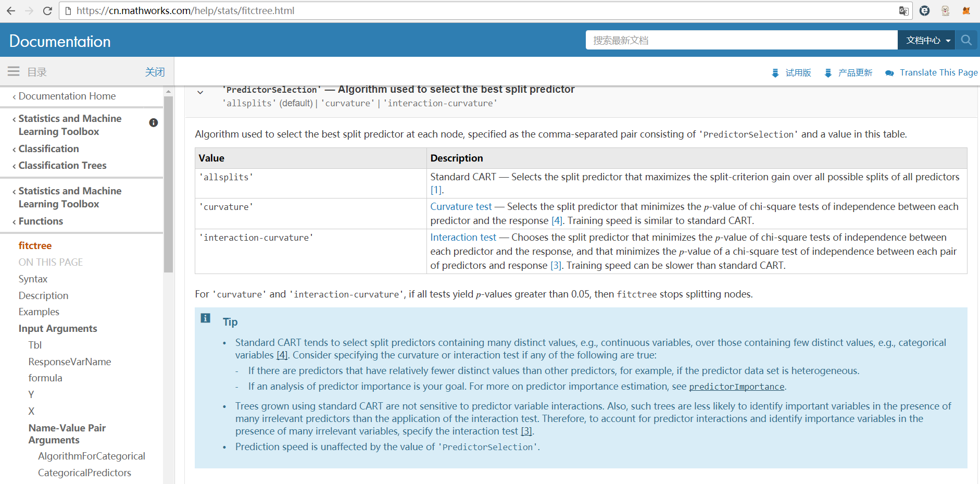Open the Curvature test link

click(x=461, y=207)
